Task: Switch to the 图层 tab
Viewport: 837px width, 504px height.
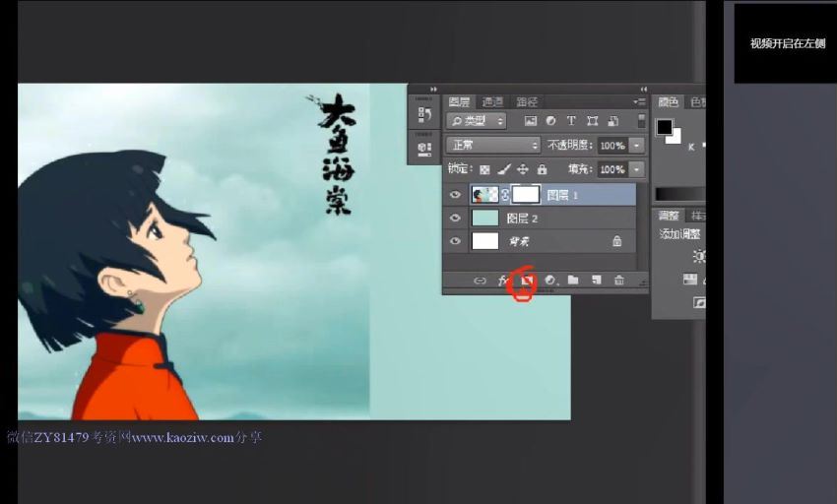Action: point(459,102)
